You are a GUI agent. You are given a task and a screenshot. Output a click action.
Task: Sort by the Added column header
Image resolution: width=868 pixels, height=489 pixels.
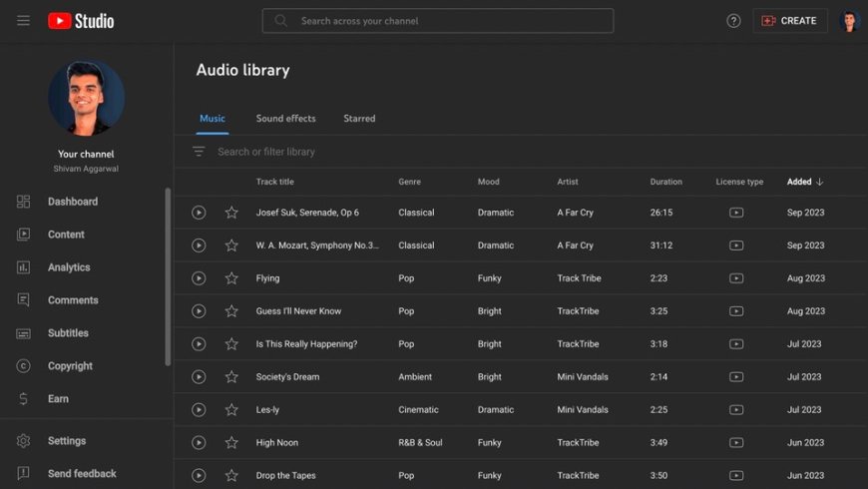(x=805, y=182)
